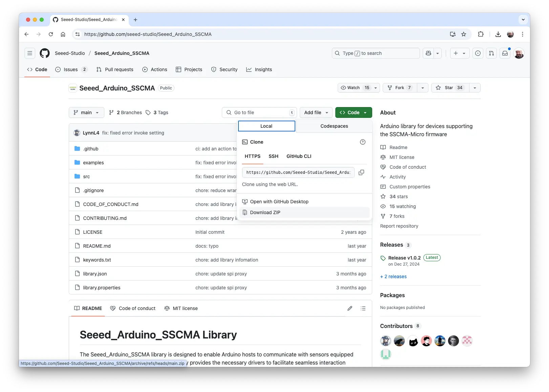Expand the main branch selector dropdown
Viewport: 549px width, 392px height.
(x=86, y=112)
